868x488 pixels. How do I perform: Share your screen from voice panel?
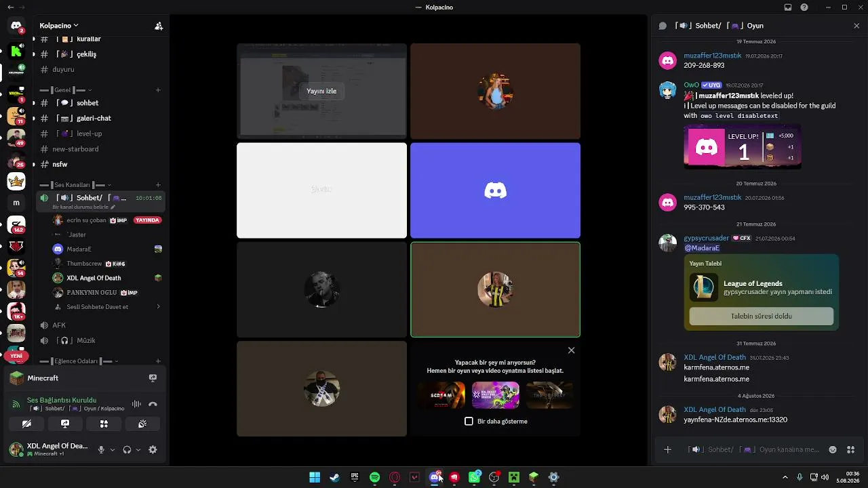pyautogui.click(x=65, y=424)
